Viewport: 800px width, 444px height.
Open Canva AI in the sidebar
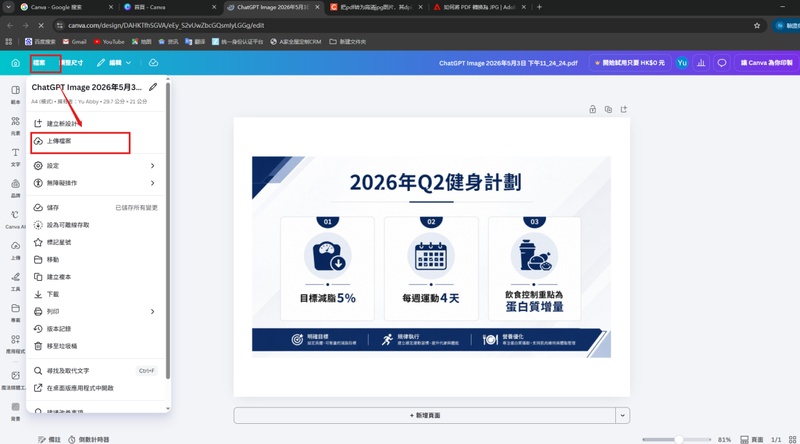tap(15, 219)
